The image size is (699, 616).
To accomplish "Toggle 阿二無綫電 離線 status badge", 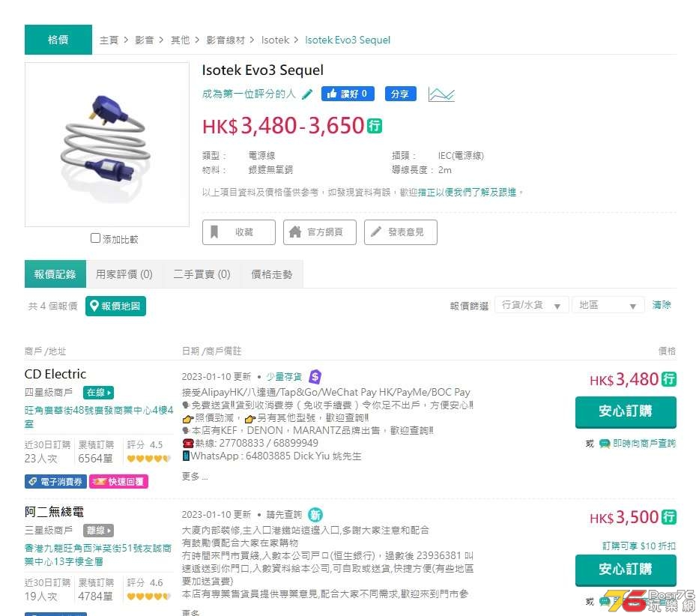I will point(99,531).
